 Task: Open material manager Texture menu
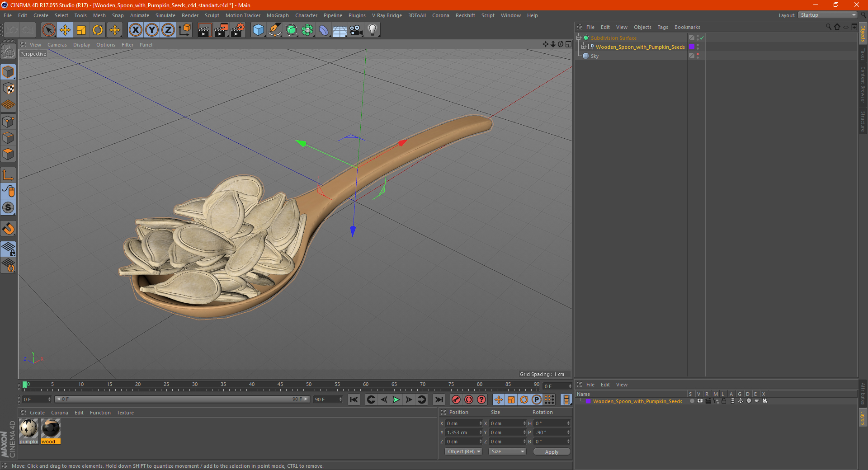[125, 413]
